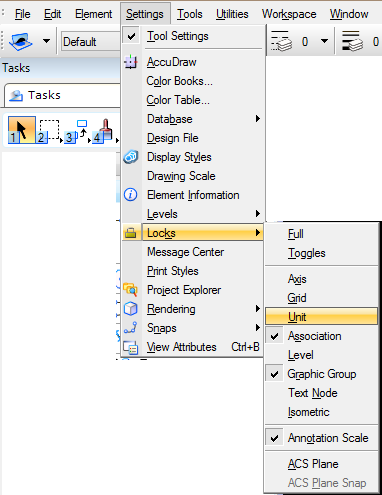Open the Workspace menu
Screen dimensions: 382x495
click(289, 14)
